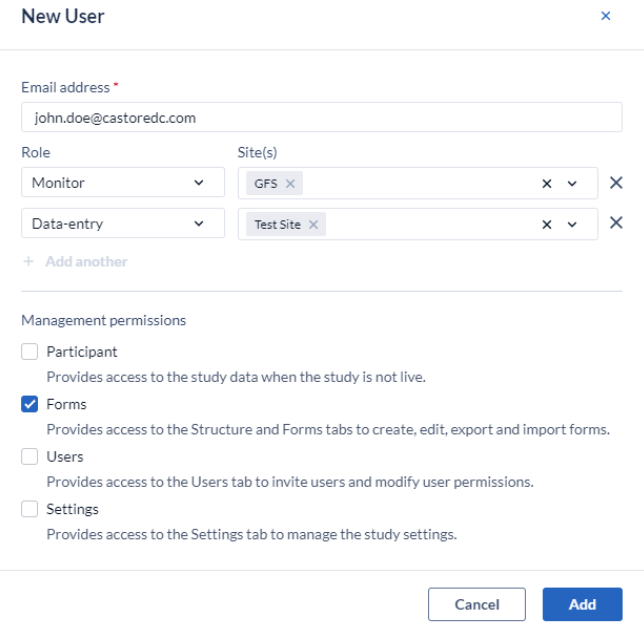
Task: Clear all sites in Data-entry row
Action: (547, 224)
